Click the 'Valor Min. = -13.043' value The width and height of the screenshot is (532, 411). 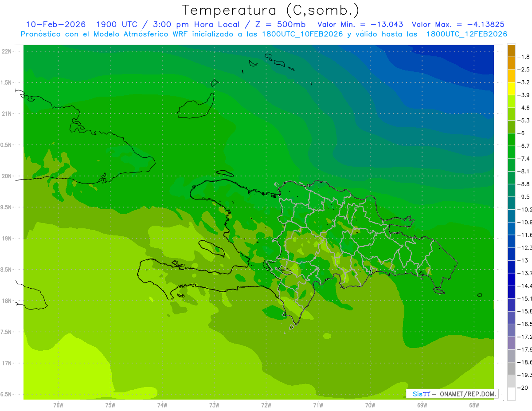point(360,24)
